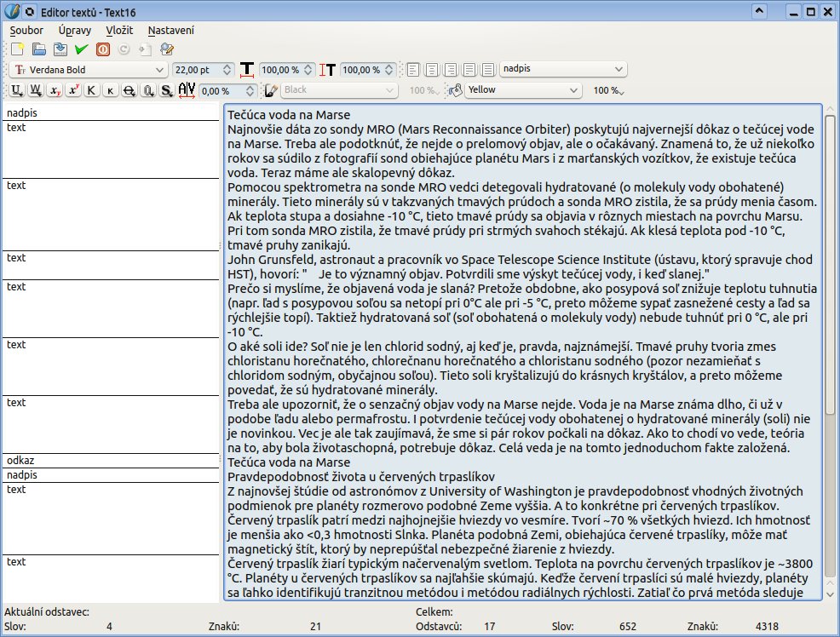Align text center
Viewport: 840px width, 637px height.
(431, 70)
